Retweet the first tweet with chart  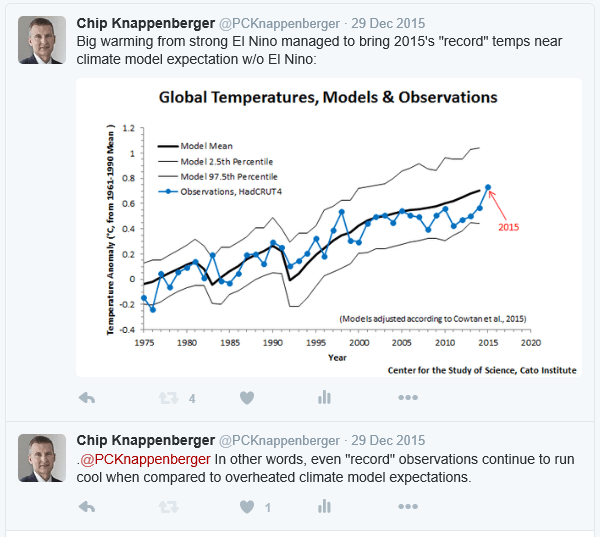(x=166, y=398)
